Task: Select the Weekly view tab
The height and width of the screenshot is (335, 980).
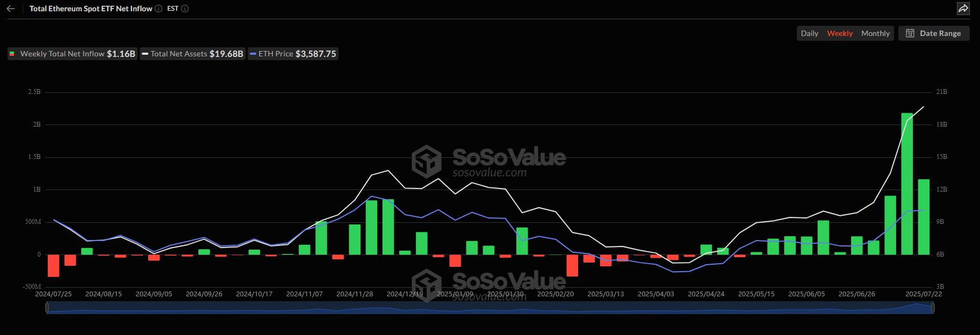Action: pos(840,33)
